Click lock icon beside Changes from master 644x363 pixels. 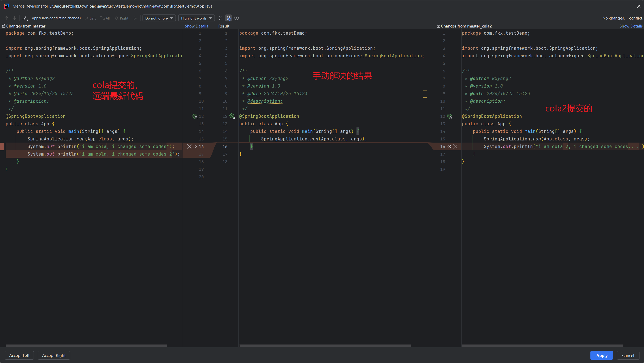point(4,26)
